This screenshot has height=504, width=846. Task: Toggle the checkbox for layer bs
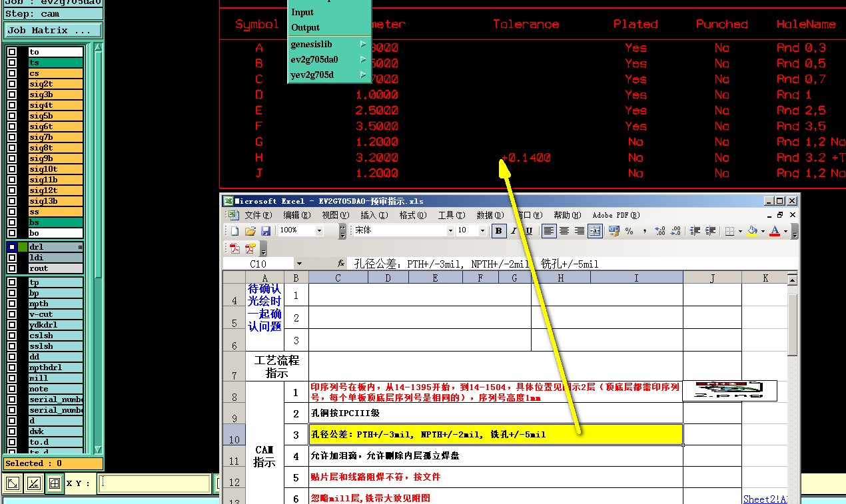click(12, 222)
